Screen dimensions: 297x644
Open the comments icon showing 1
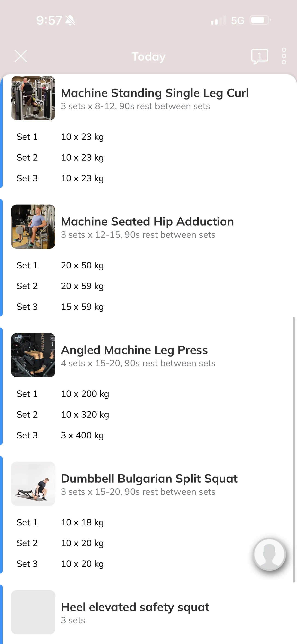pos(259,56)
